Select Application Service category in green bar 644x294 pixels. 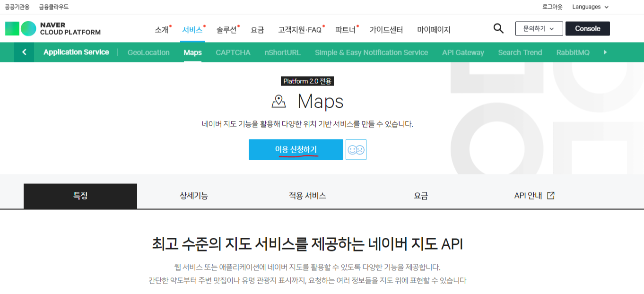tap(76, 52)
